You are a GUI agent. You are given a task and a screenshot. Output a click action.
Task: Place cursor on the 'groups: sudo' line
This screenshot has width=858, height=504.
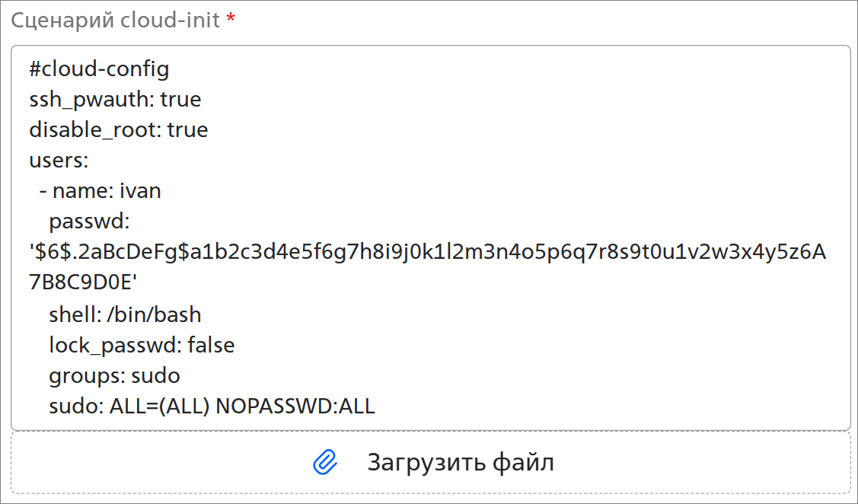(x=114, y=376)
